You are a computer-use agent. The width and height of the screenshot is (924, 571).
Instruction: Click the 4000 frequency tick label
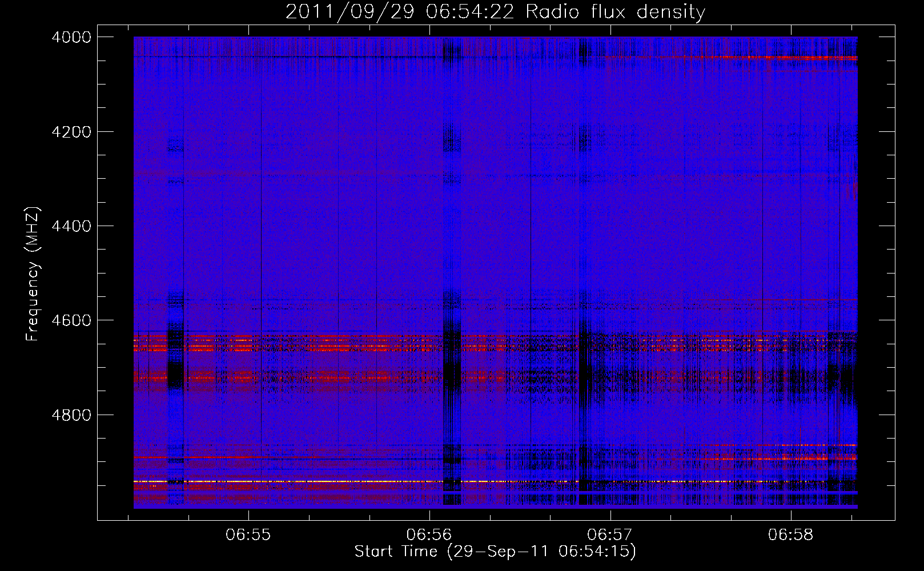tap(71, 37)
